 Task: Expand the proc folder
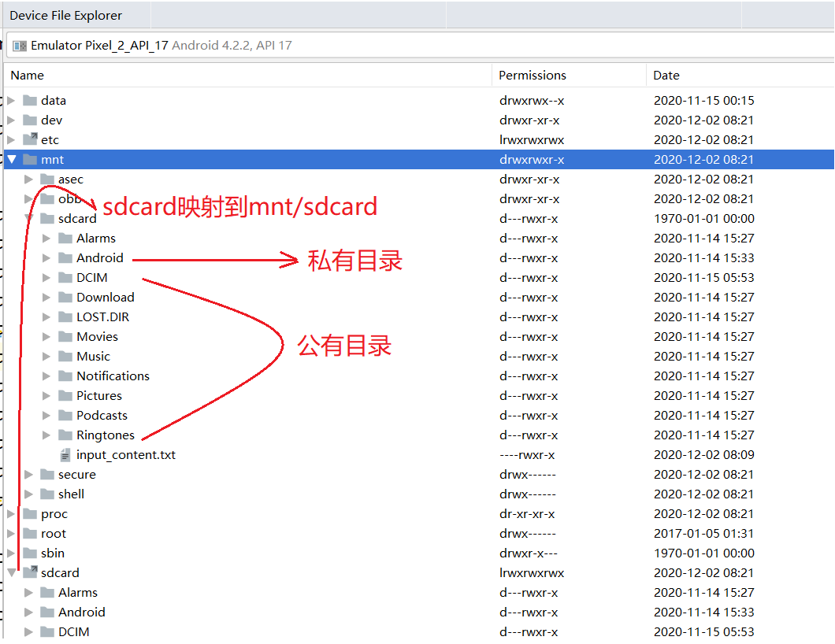11,514
